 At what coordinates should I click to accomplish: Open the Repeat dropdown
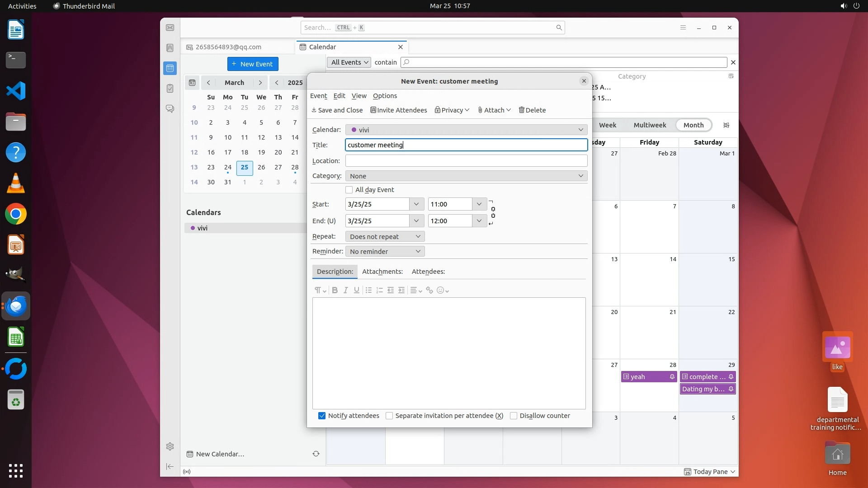point(385,237)
